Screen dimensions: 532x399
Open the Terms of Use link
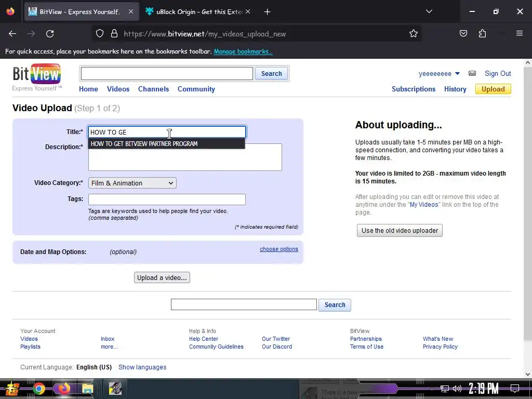point(367,347)
